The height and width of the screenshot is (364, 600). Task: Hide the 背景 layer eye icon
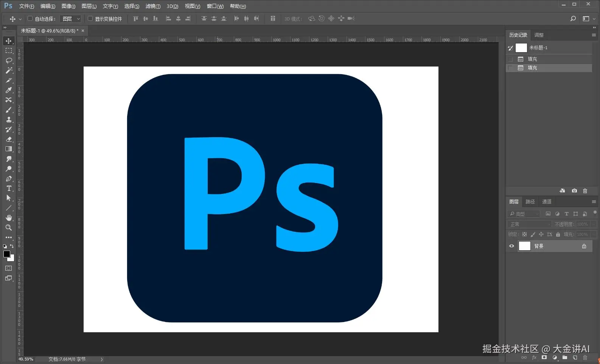click(x=511, y=246)
